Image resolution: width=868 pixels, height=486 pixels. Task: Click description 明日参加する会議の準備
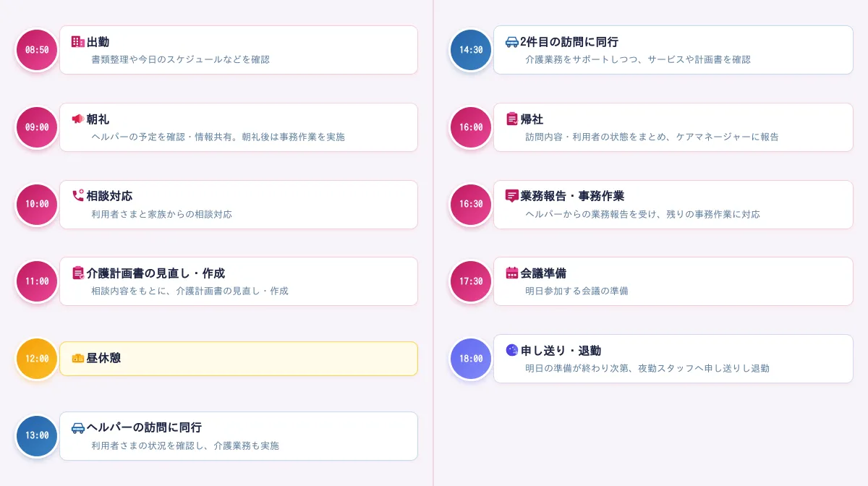[577, 291]
